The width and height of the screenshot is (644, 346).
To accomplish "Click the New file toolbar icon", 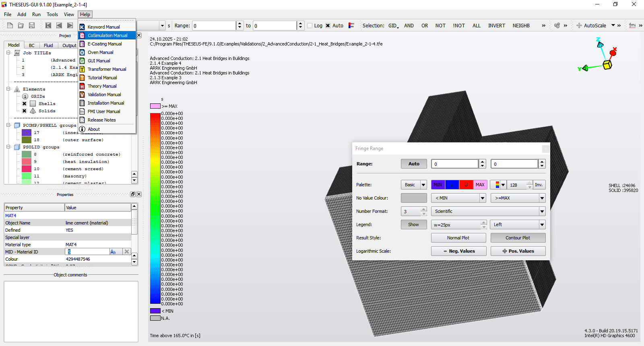I will (10, 25).
